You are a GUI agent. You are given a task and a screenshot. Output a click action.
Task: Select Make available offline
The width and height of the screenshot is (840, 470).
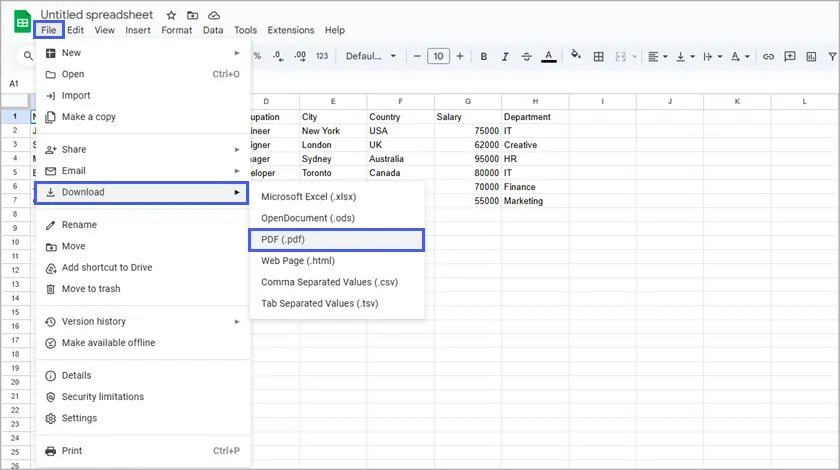142,343
